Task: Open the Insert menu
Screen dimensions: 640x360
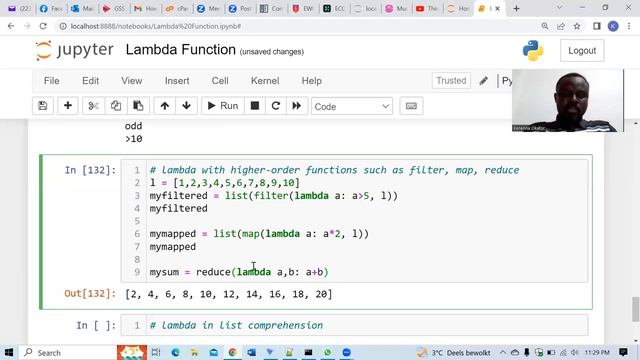Action: [x=177, y=81]
